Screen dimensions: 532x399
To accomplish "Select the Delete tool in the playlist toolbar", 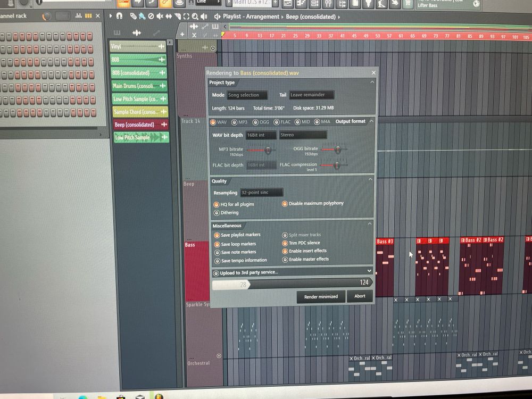I will pos(151,16).
